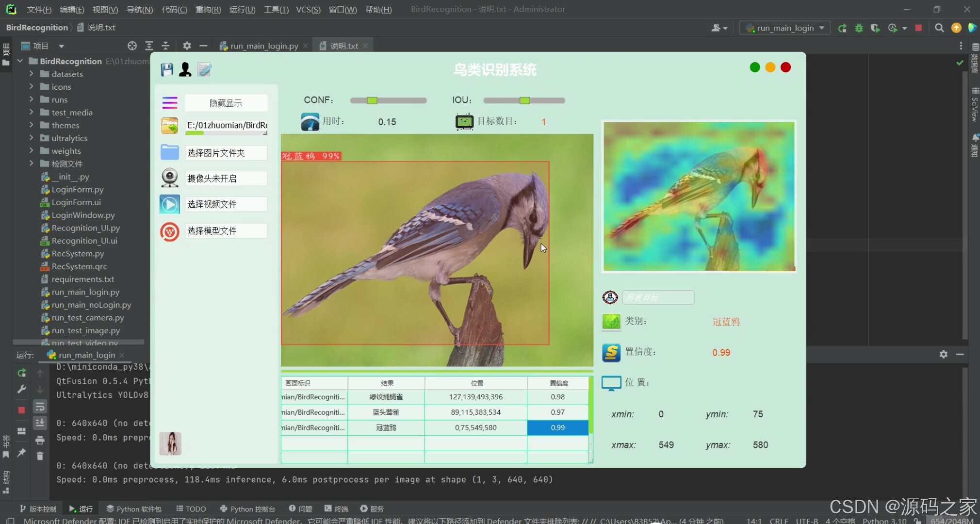Image resolution: width=980 pixels, height=524 pixels.
Task: Open the 重构(R) menu
Action: coord(208,9)
